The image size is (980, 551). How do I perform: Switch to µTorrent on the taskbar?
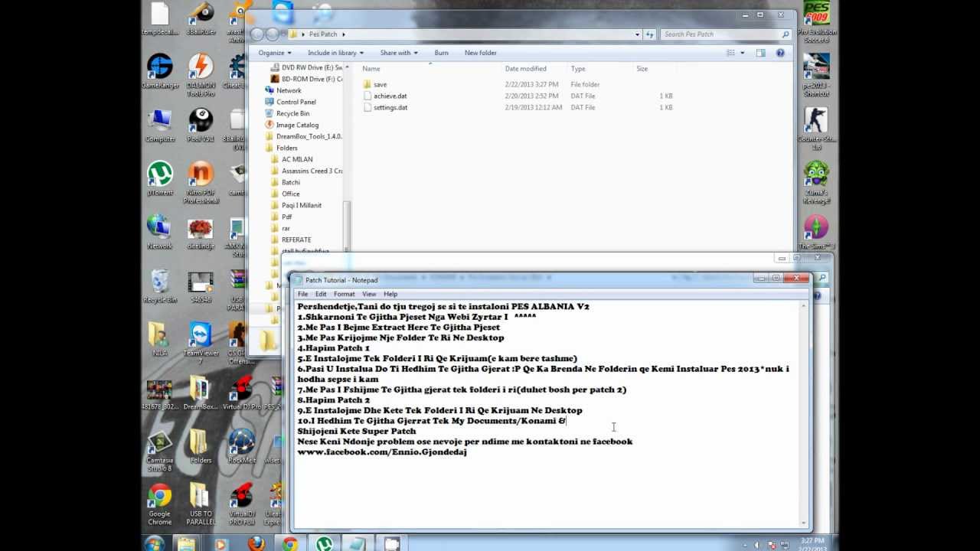(x=325, y=544)
